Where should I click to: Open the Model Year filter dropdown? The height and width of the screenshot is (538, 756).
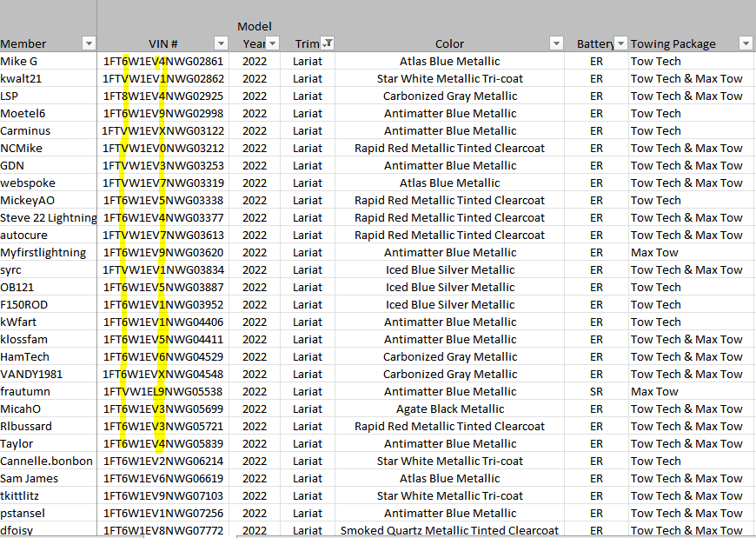pyautogui.click(x=272, y=43)
